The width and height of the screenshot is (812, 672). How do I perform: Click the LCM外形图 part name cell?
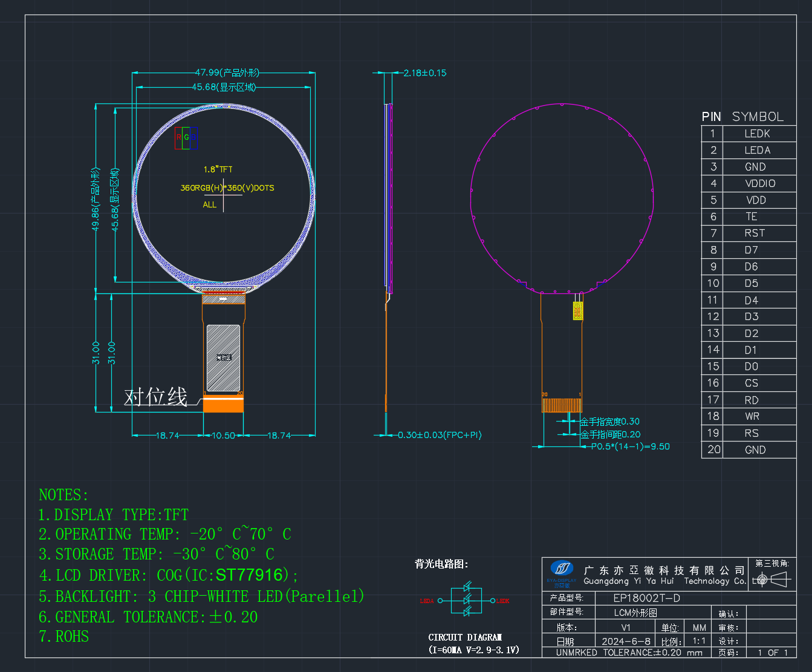coord(635,613)
